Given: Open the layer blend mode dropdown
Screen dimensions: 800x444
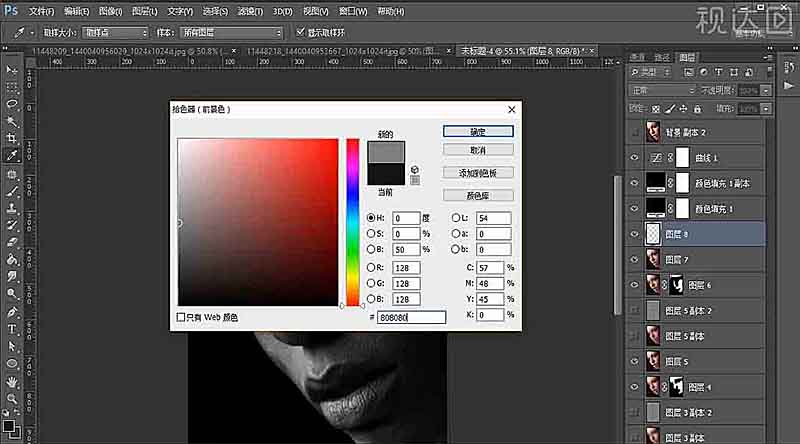Looking at the screenshot, I should coord(662,90).
